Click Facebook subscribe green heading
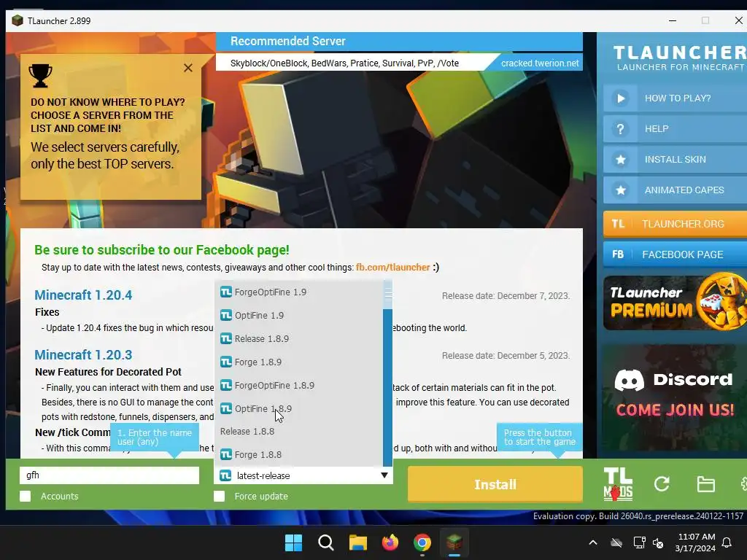 (161, 250)
